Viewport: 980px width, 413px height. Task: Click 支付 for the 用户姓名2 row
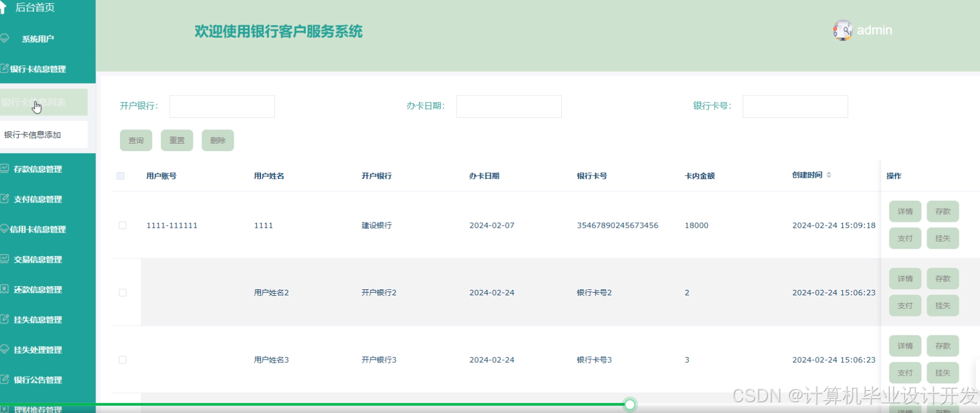point(905,306)
